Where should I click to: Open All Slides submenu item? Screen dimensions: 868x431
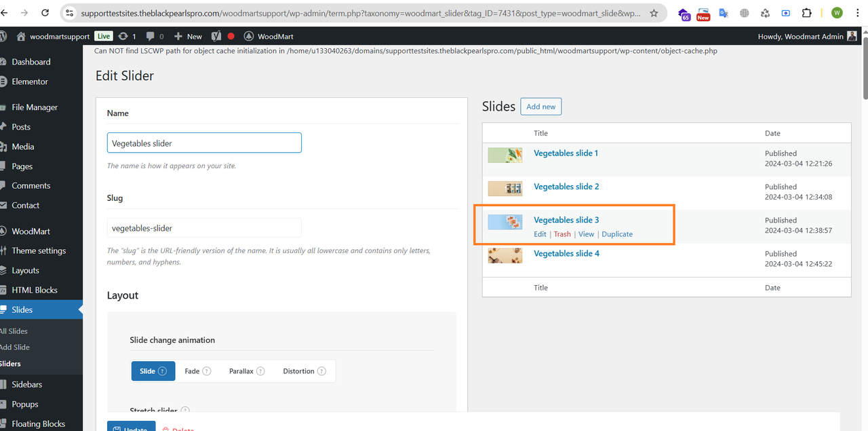tap(14, 331)
